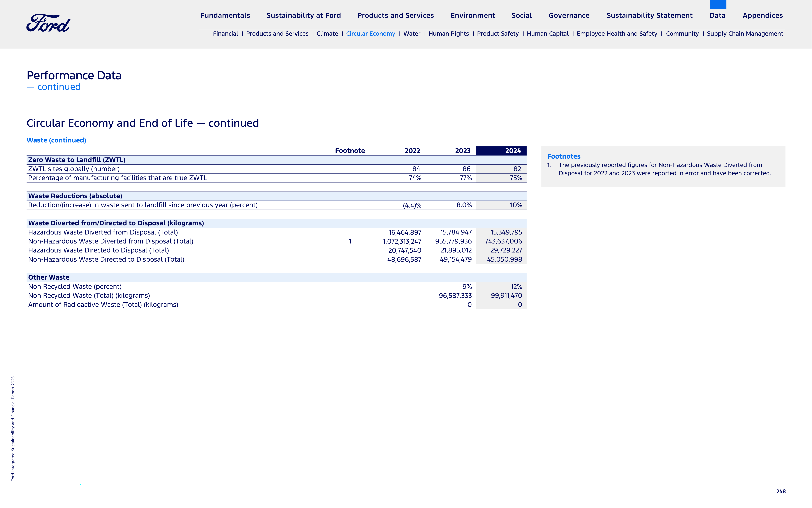Image resolution: width=812 pixels, height=508 pixels.
Task: Click the Other Waste heading
Action: (x=49, y=277)
